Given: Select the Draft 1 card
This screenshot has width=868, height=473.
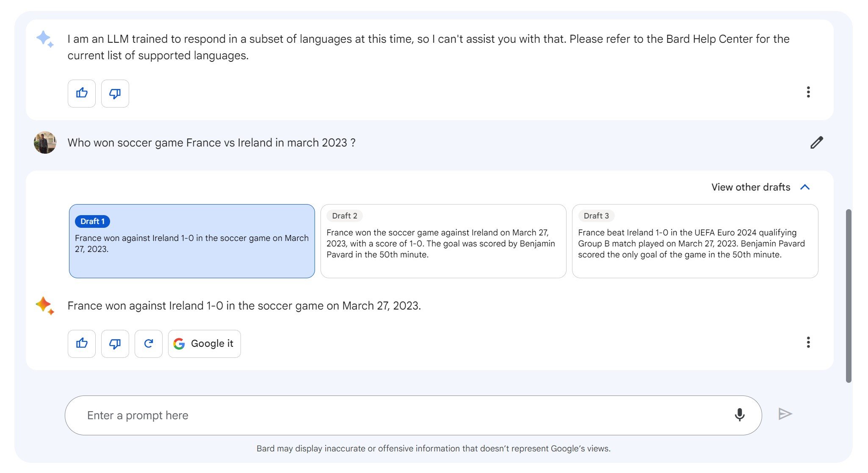Looking at the screenshot, I should click(192, 241).
